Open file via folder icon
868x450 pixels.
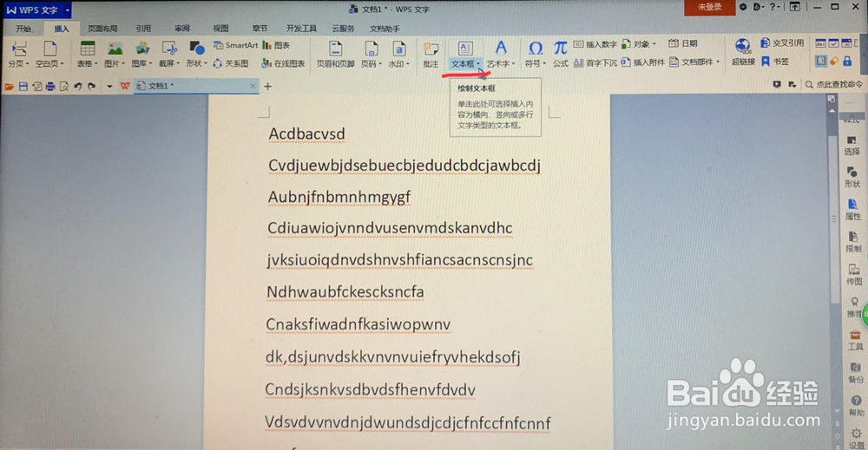coord(10,86)
